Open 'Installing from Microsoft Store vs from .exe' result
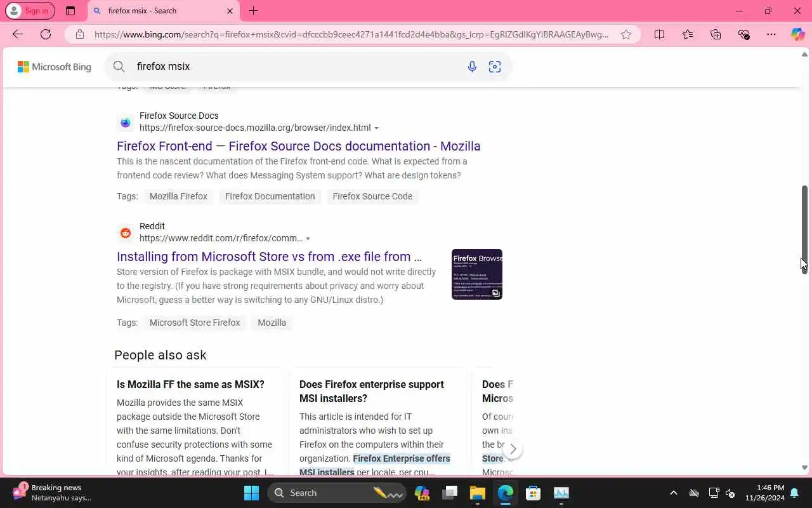The height and width of the screenshot is (508, 812). 269,257
